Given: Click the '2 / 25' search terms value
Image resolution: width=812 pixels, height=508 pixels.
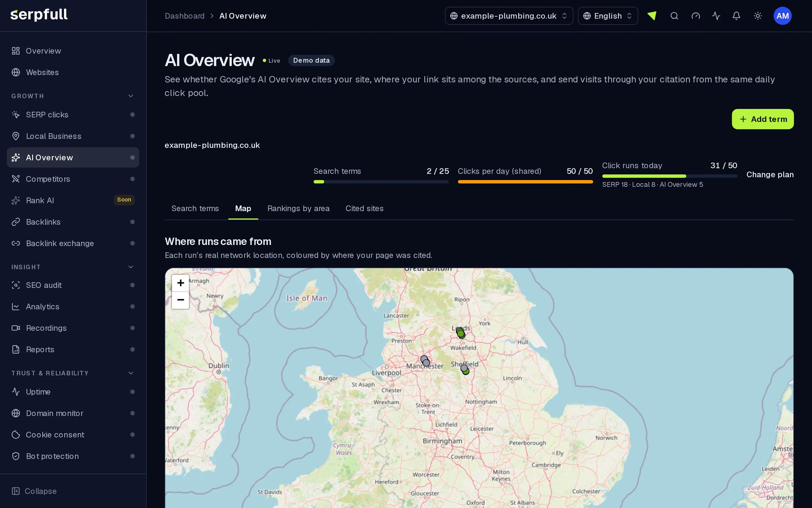Looking at the screenshot, I should 438,171.
